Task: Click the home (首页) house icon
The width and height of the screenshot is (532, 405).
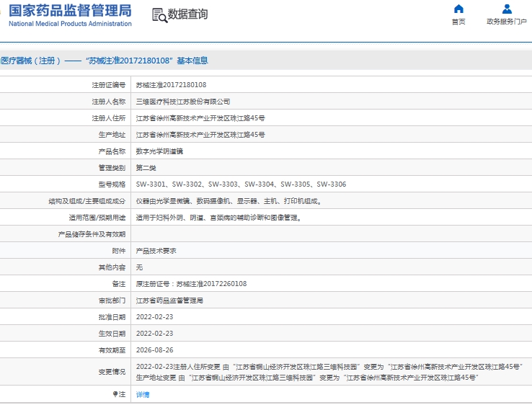Action: pos(458,9)
